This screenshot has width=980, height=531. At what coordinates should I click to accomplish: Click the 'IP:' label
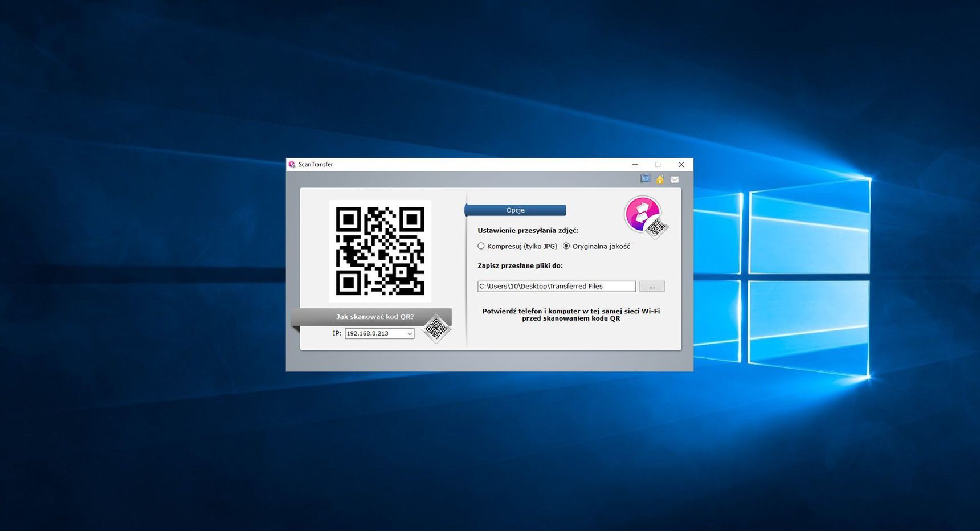click(x=337, y=333)
